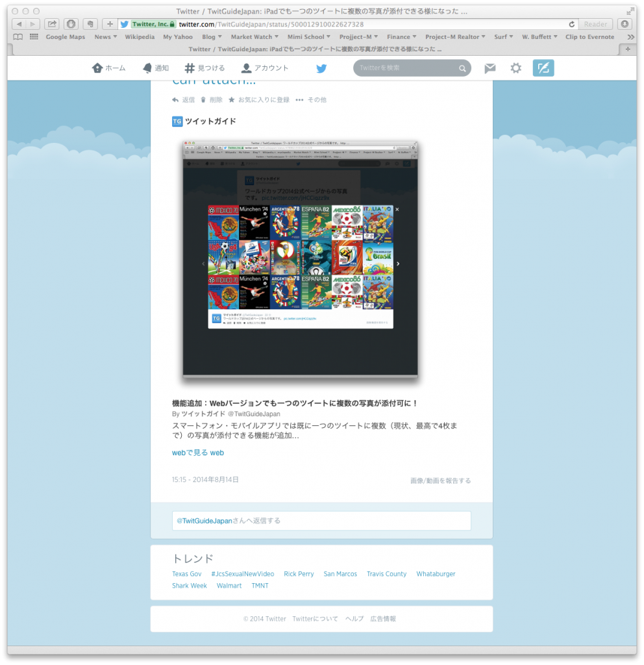Open a new tab with the plus button
Image resolution: width=644 pixels, height=665 pixels.
tap(628, 49)
